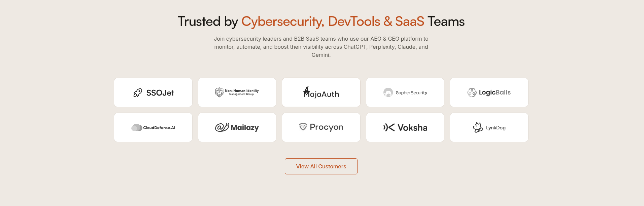Image resolution: width=644 pixels, height=206 pixels.
Task: Click the SSOJet rocket icon
Action: coord(138,93)
